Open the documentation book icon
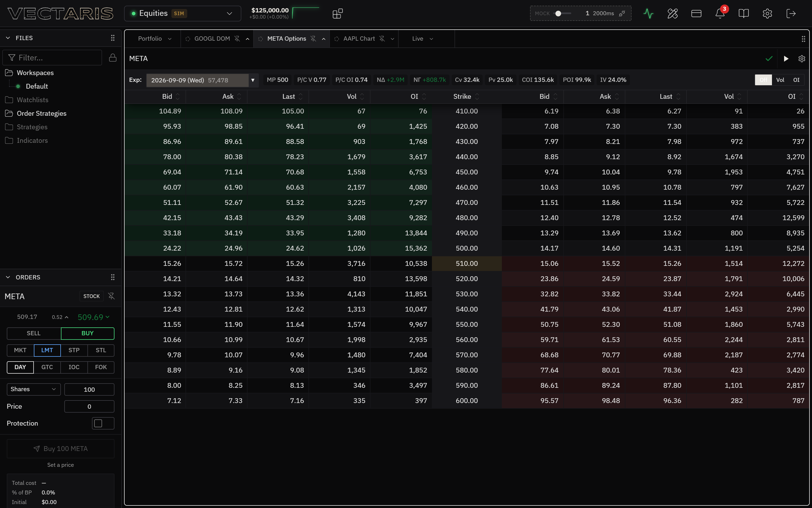The height and width of the screenshot is (508, 812). click(x=743, y=14)
